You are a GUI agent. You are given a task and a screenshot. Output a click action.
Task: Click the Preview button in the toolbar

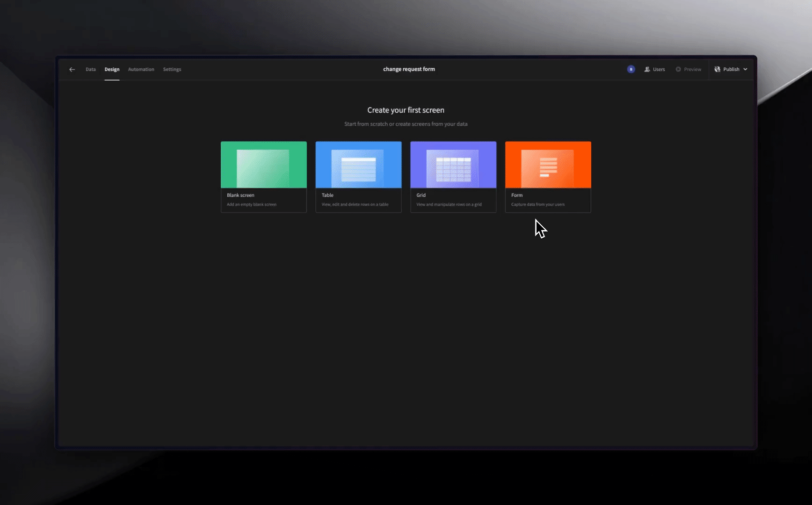tap(689, 69)
